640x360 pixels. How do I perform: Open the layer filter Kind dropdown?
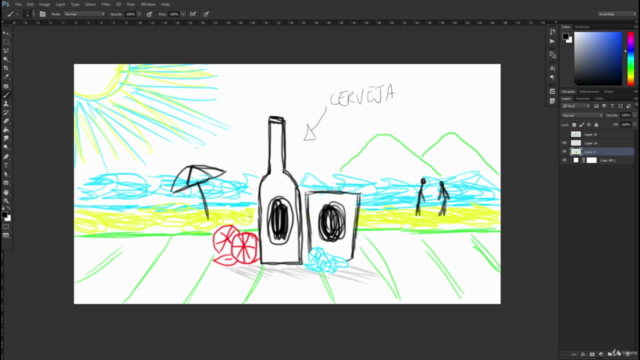pyautogui.click(x=576, y=106)
